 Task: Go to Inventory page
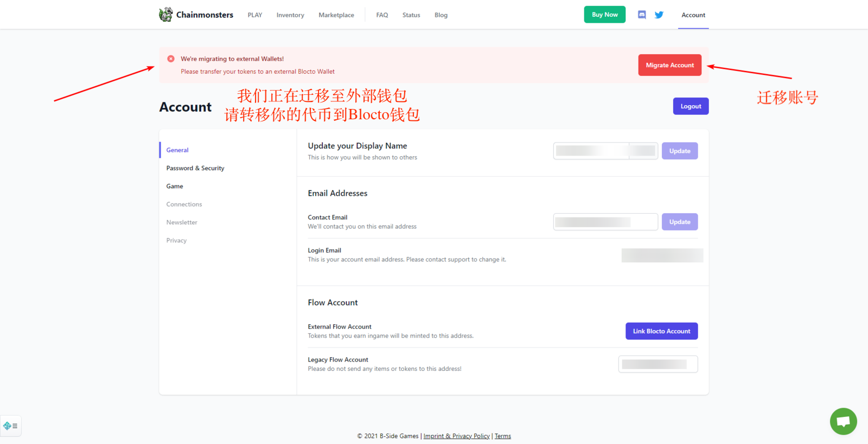[x=290, y=15]
